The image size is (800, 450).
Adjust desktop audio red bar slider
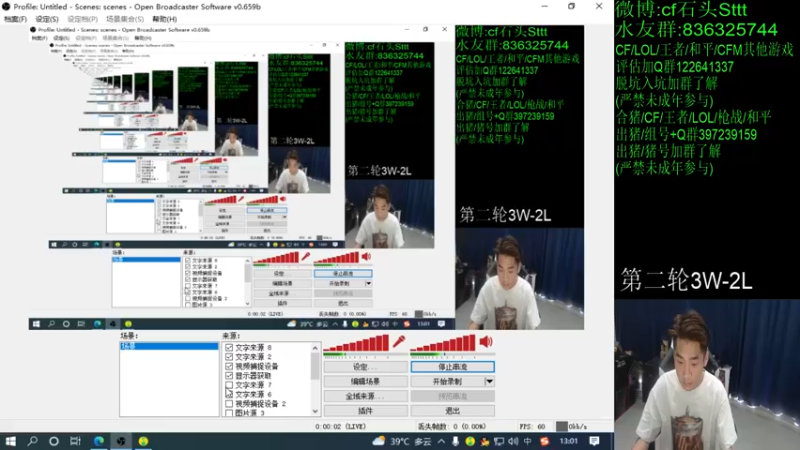pyautogui.click(x=443, y=343)
